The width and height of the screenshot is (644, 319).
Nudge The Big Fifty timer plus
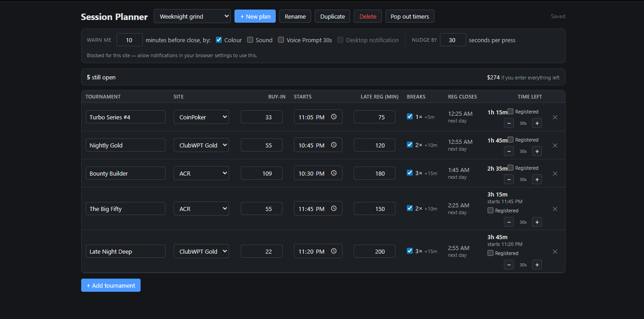pos(537,222)
